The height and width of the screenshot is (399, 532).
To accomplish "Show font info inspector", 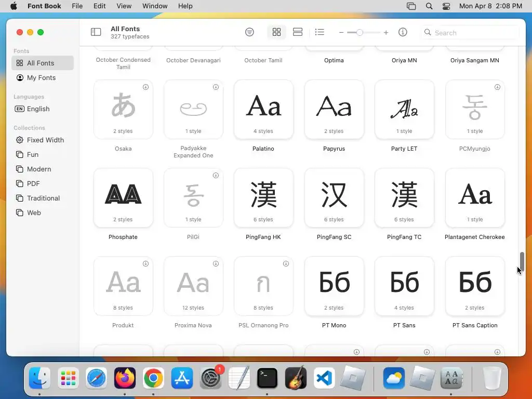I will click(x=403, y=32).
